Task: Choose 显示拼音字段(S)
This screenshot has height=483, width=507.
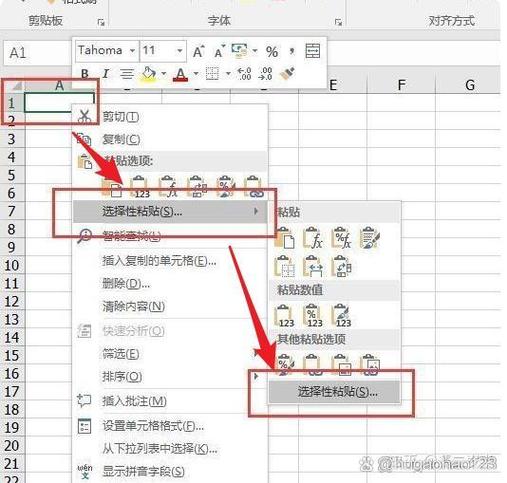Action: point(170,471)
